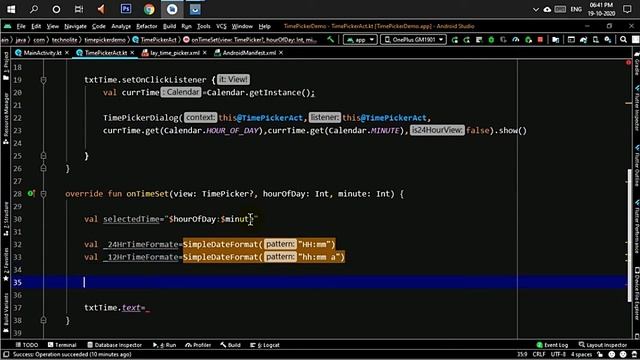
Task: Collapse the onTimeSet function fold at line 28
Action: click(43, 194)
